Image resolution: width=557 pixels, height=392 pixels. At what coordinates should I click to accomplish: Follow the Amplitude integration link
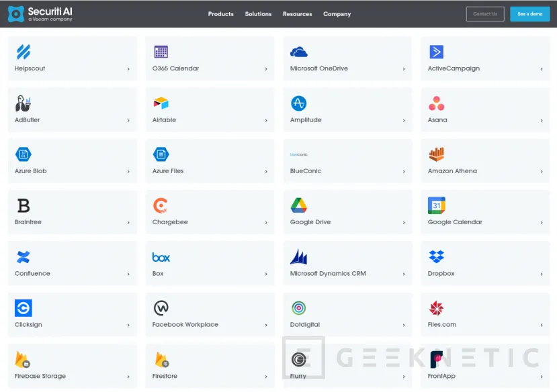348,109
